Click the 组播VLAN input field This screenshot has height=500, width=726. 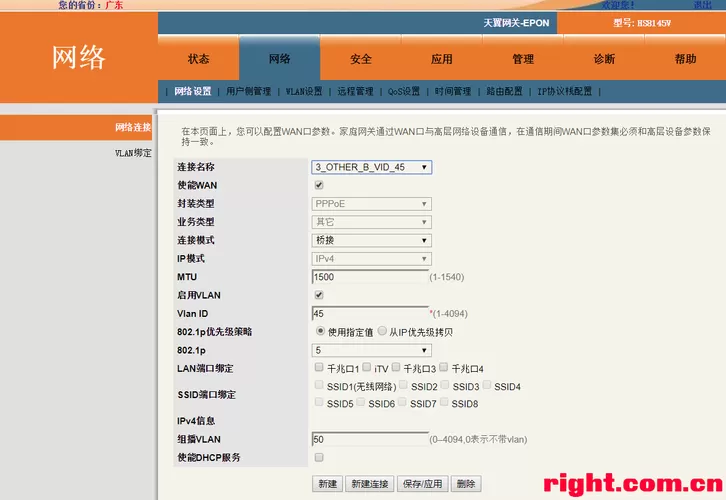pos(370,439)
